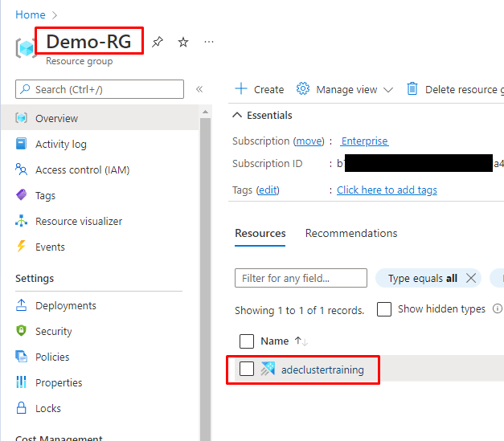Viewport: 504px width, 441px height.
Task: Click the plus icon next to Create
Action: pyautogui.click(x=241, y=88)
